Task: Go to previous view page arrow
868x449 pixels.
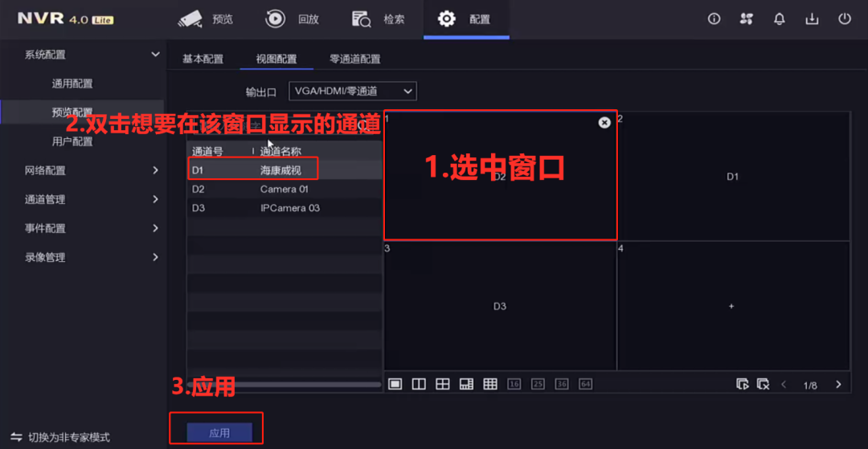Action: [784, 384]
